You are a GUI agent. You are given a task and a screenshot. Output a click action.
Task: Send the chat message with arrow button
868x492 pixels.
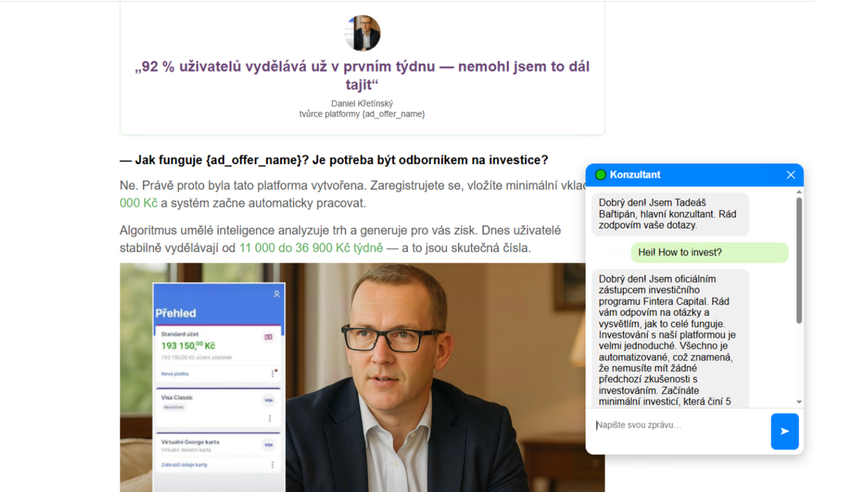(x=785, y=431)
